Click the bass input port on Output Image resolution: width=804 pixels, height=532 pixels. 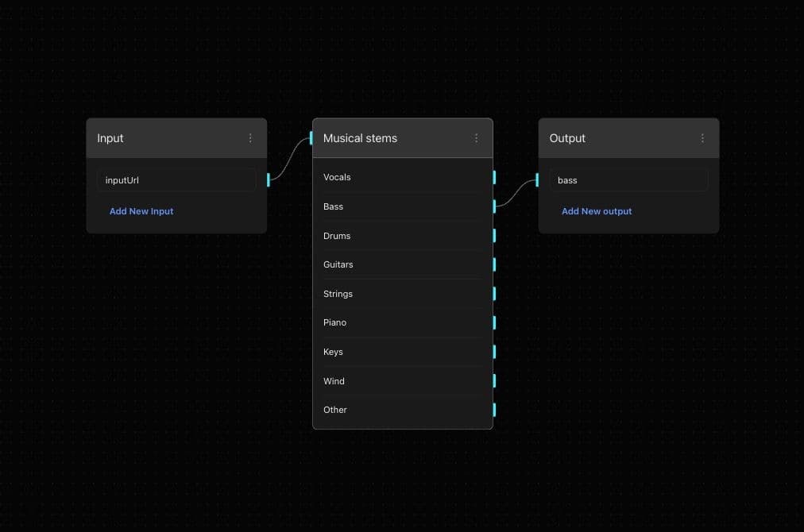point(538,180)
